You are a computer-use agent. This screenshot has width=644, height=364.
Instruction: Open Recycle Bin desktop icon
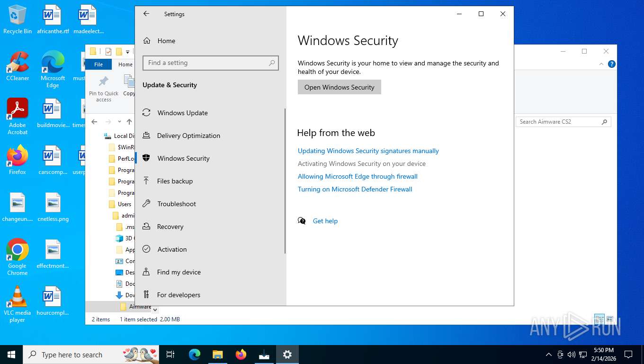18,19
